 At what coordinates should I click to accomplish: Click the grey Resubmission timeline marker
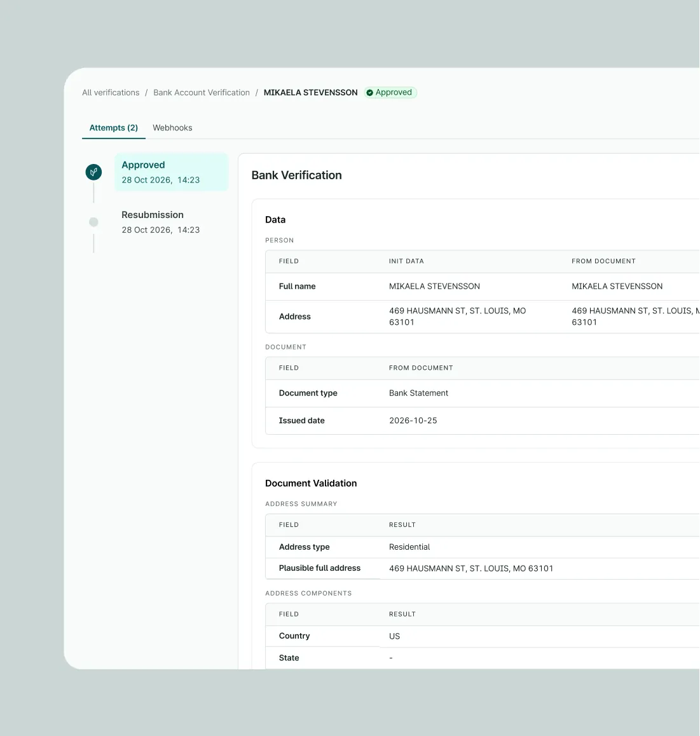coord(93,222)
